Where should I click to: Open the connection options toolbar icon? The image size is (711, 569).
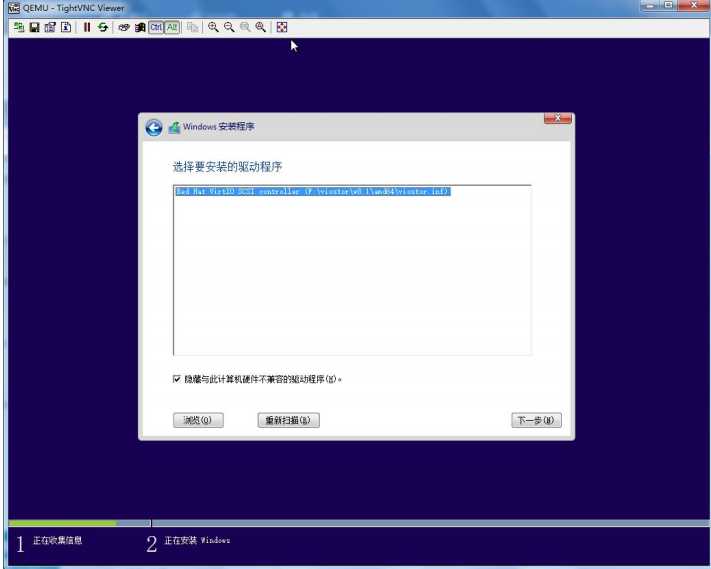50,27
